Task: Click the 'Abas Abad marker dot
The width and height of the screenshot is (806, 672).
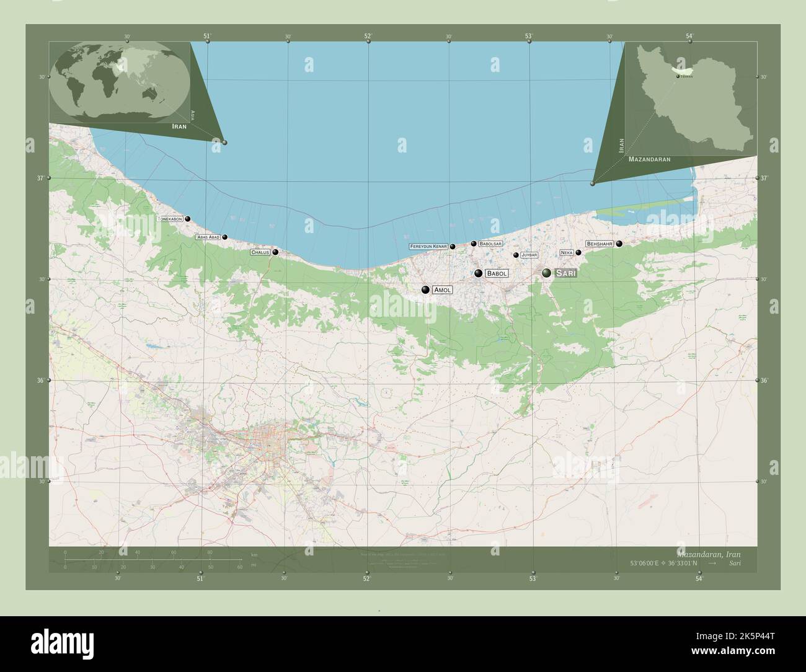Action: [225, 237]
